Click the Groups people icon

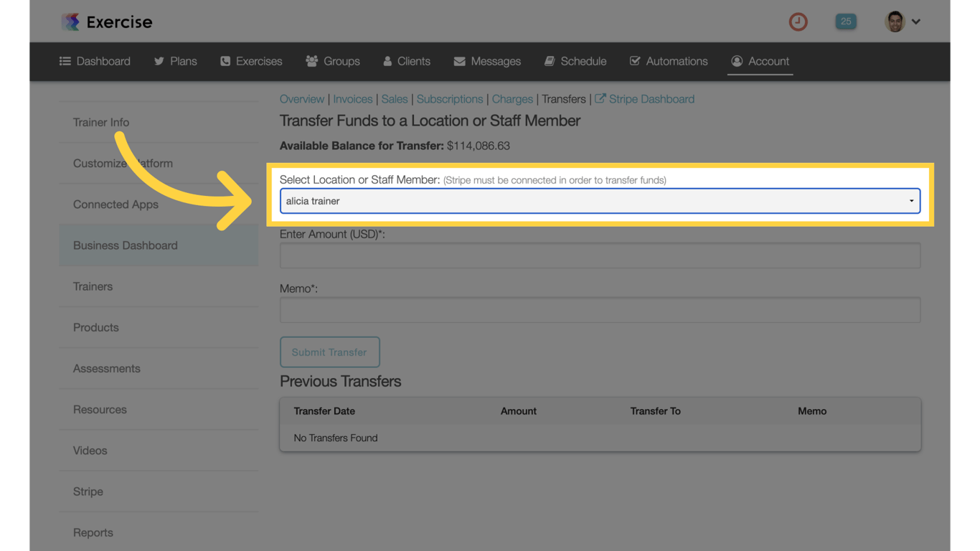tap(311, 61)
